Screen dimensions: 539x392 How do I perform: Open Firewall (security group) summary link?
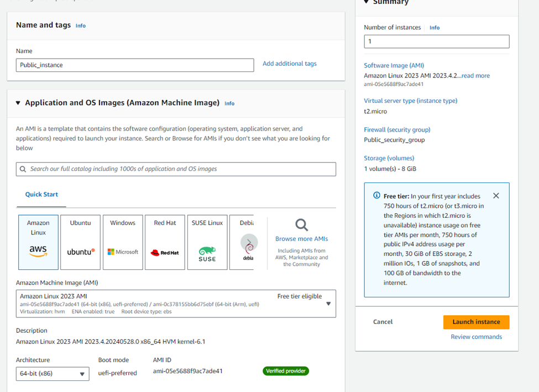397,129
